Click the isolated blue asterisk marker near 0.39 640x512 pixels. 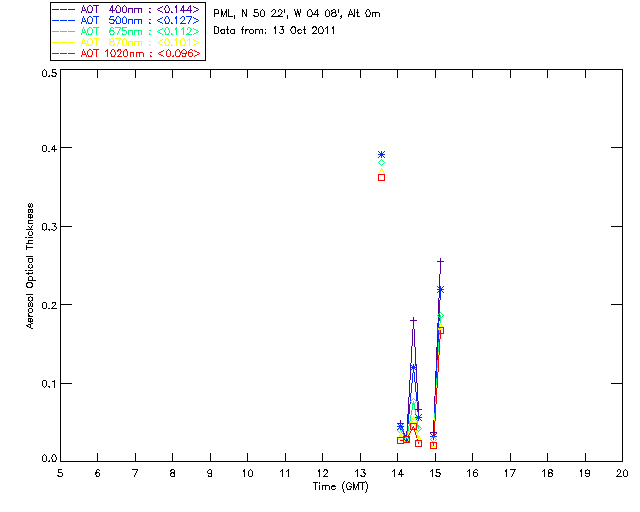coord(381,155)
